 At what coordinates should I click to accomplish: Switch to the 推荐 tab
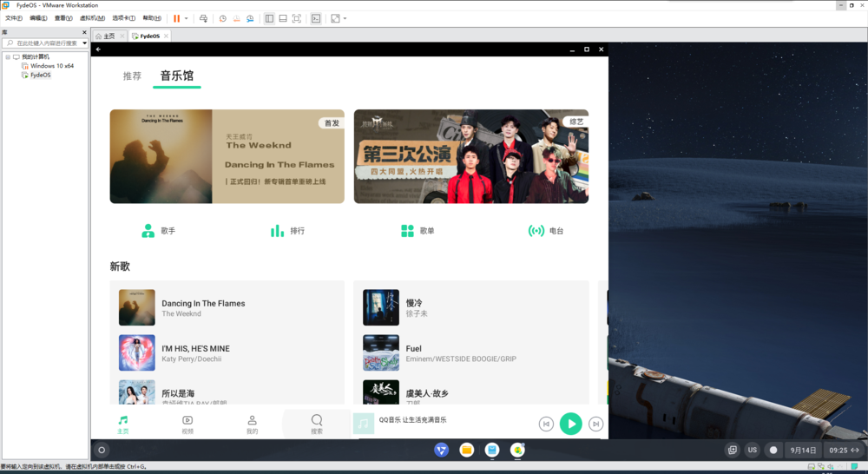point(132,76)
